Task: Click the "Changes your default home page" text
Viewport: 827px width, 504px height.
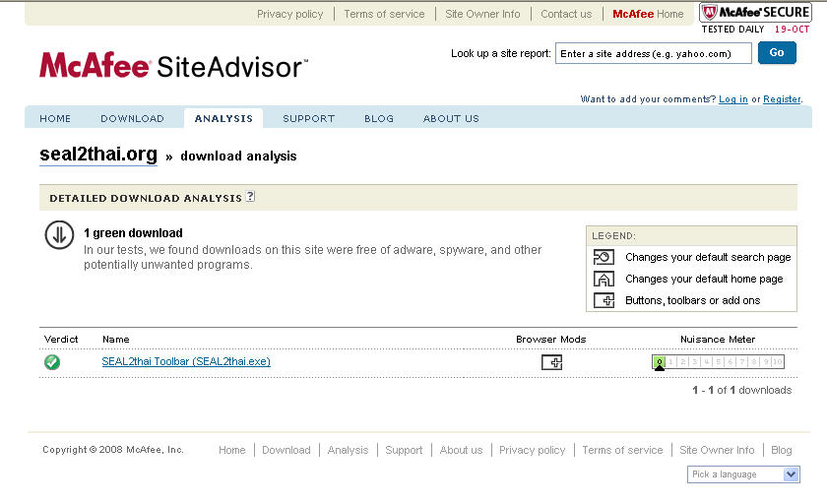Action: (704, 279)
